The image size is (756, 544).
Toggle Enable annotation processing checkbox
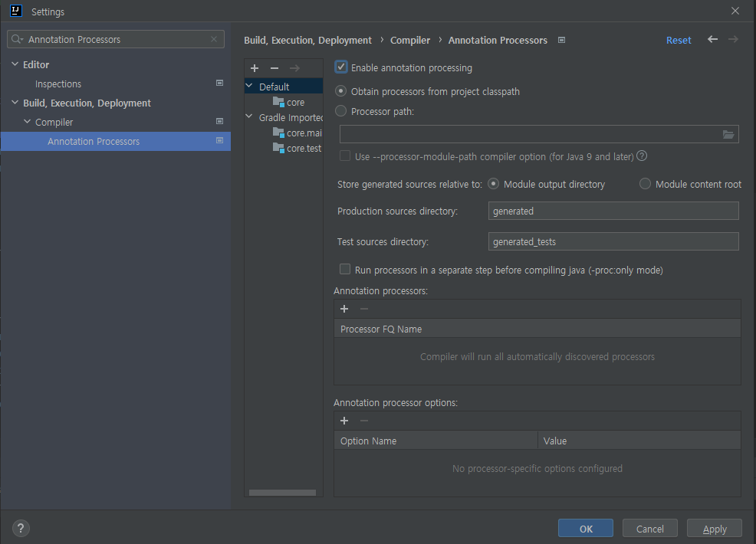pos(341,67)
